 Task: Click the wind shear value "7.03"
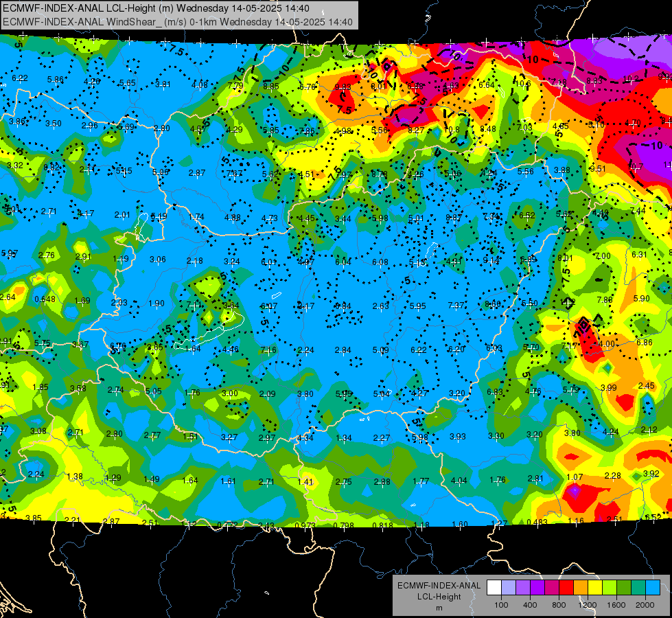[x=524, y=127]
